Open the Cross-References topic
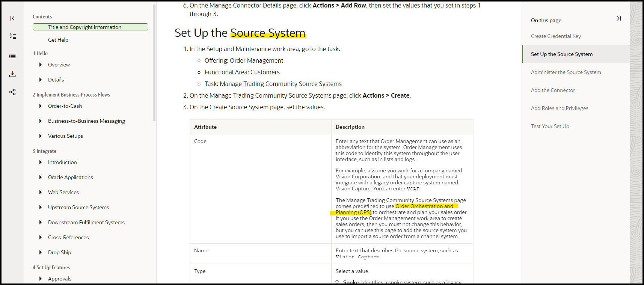This screenshot has width=644, height=285. click(68, 237)
